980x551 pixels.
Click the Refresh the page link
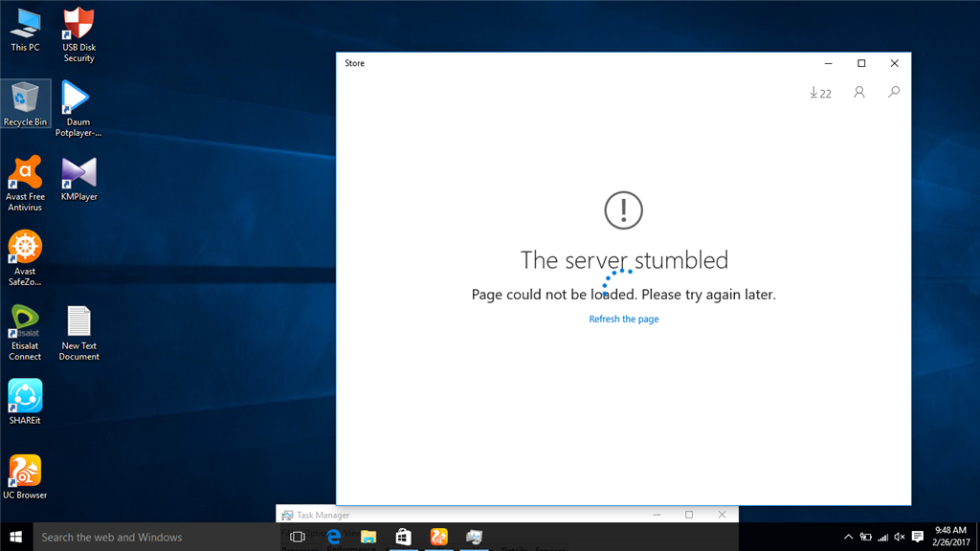tap(624, 319)
